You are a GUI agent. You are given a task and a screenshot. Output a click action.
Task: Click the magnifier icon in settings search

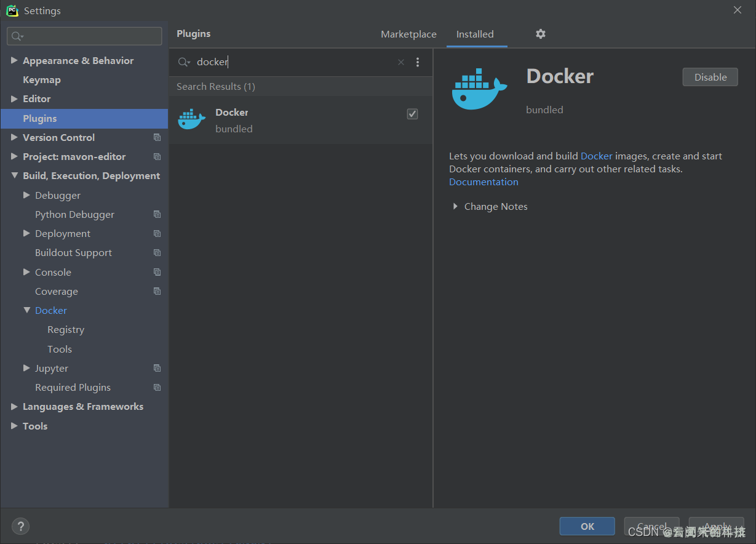coord(17,37)
